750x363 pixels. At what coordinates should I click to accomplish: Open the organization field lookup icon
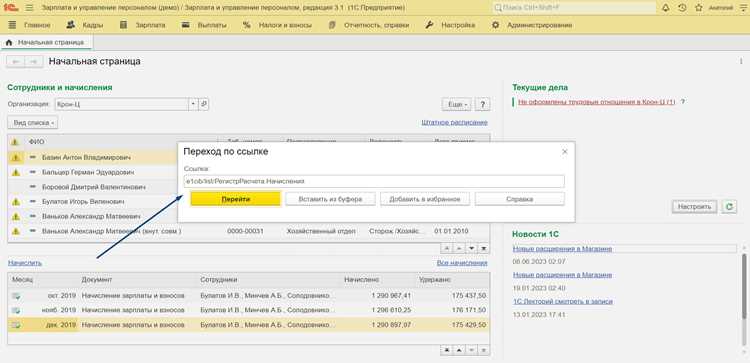coord(204,104)
